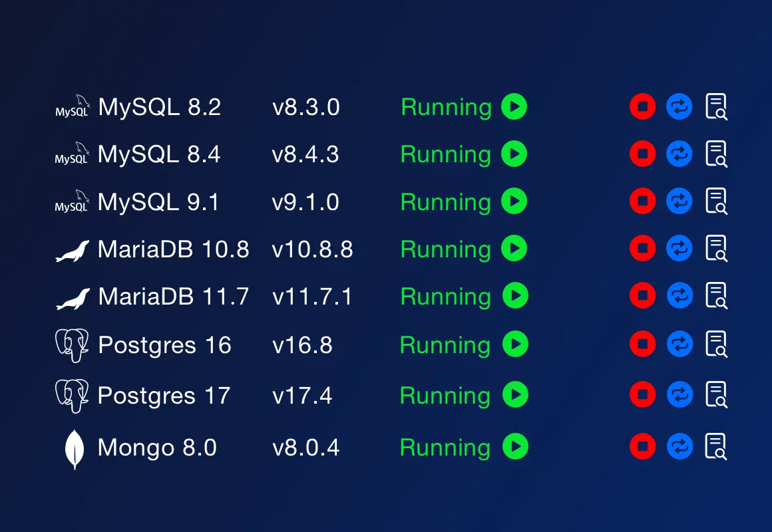Click the green play icon for MySQL 8.2
772x532 pixels.
point(514,106)
